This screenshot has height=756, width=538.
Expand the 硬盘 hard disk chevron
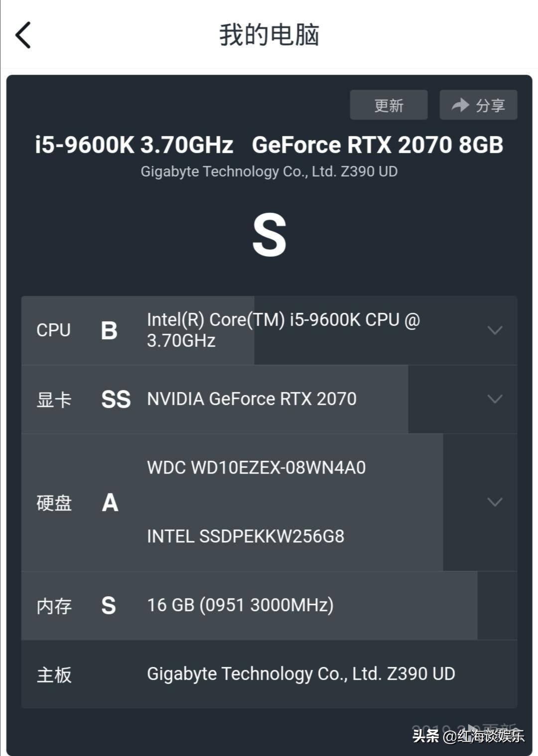click(x=494, y=502)
